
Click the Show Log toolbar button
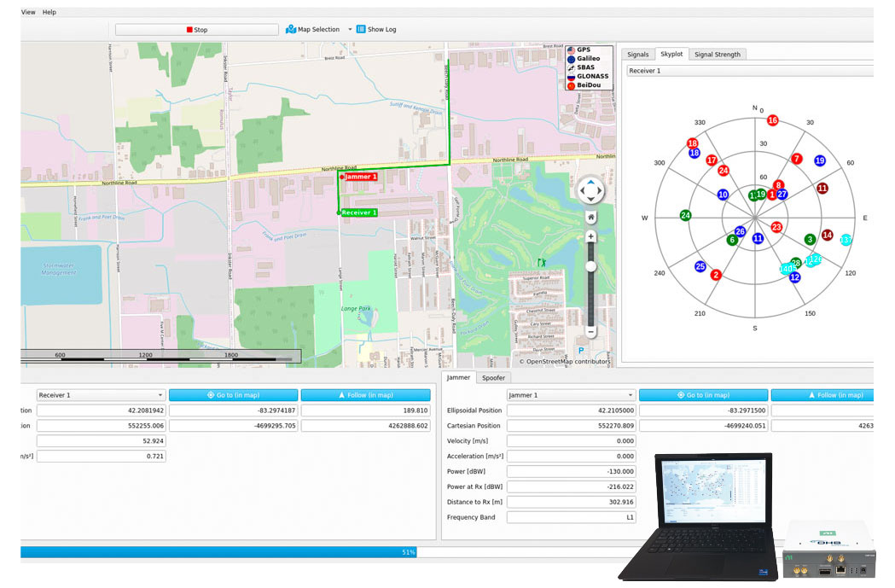(375, 30)
